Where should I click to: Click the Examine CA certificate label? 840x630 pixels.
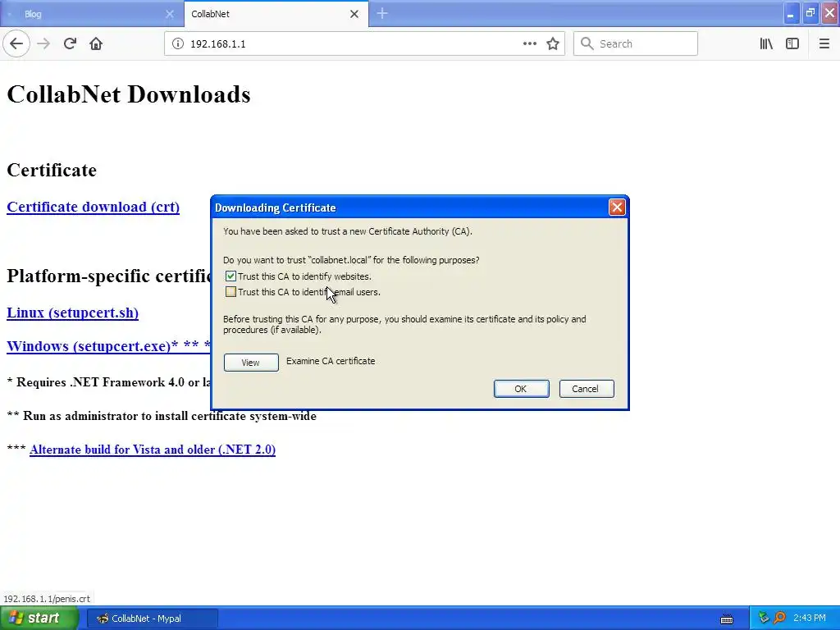point(331,361)
